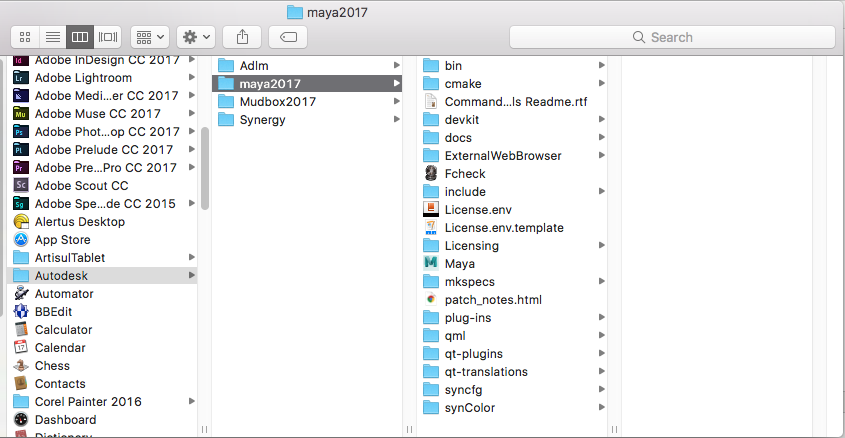The image size is (845, 438).
Task: Select the License.env.template file icon
Action: 431,227
